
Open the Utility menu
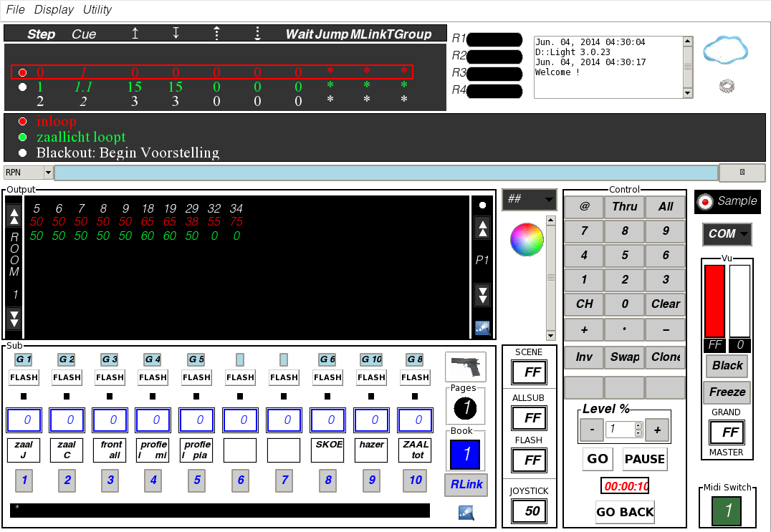(x=97, y=9)
